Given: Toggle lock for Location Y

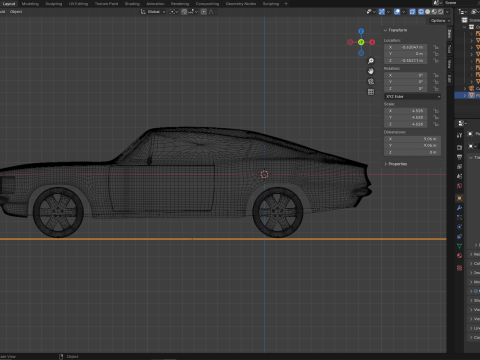Looking at the screenshot, I should (436, 54).
